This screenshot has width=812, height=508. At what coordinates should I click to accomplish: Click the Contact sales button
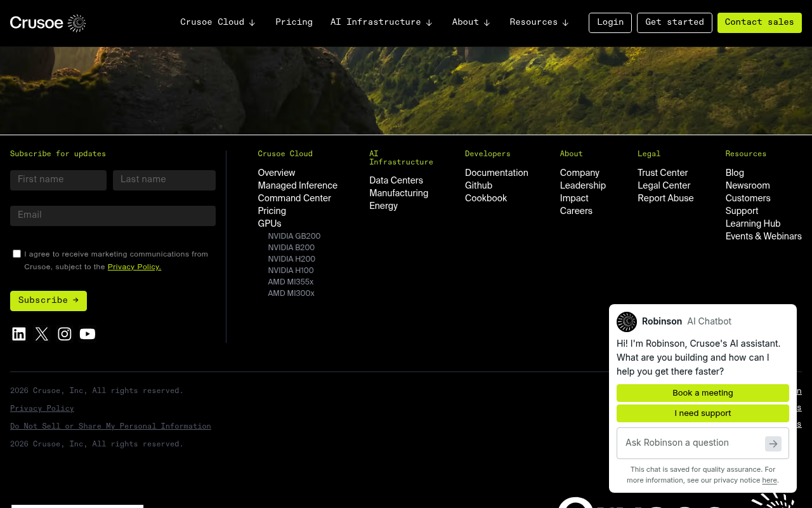pyautogui.click(x=759, y=23)
